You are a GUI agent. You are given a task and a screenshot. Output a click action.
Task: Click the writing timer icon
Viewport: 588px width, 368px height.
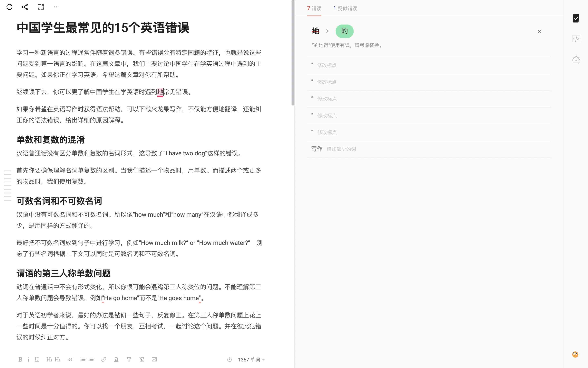coord(229,359)
